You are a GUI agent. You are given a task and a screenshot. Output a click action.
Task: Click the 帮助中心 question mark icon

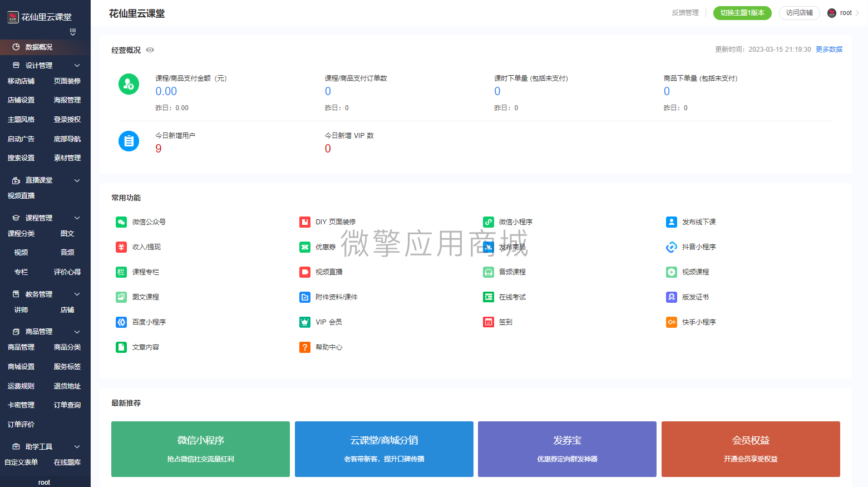pyautogui.click(x=305, y=347)
